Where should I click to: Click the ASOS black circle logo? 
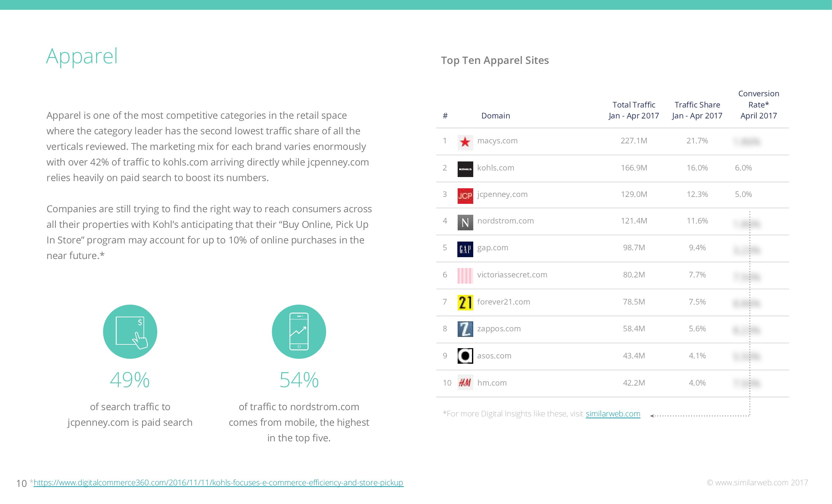[465, 356]
